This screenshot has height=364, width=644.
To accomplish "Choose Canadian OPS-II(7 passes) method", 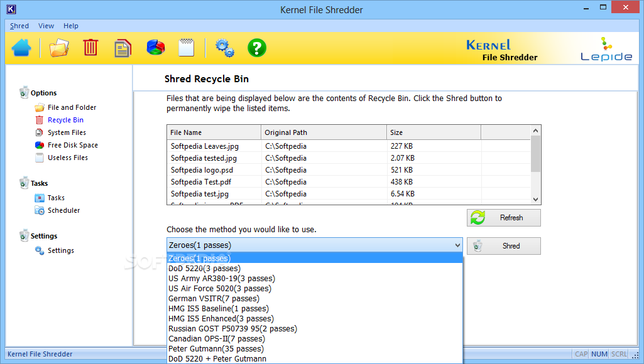I will click(315, 338).
